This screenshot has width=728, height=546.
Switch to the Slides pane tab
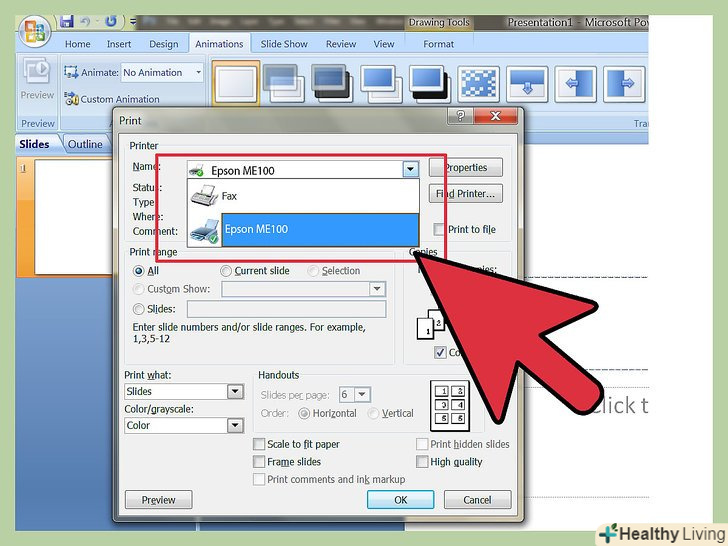(x=34, y=144)
